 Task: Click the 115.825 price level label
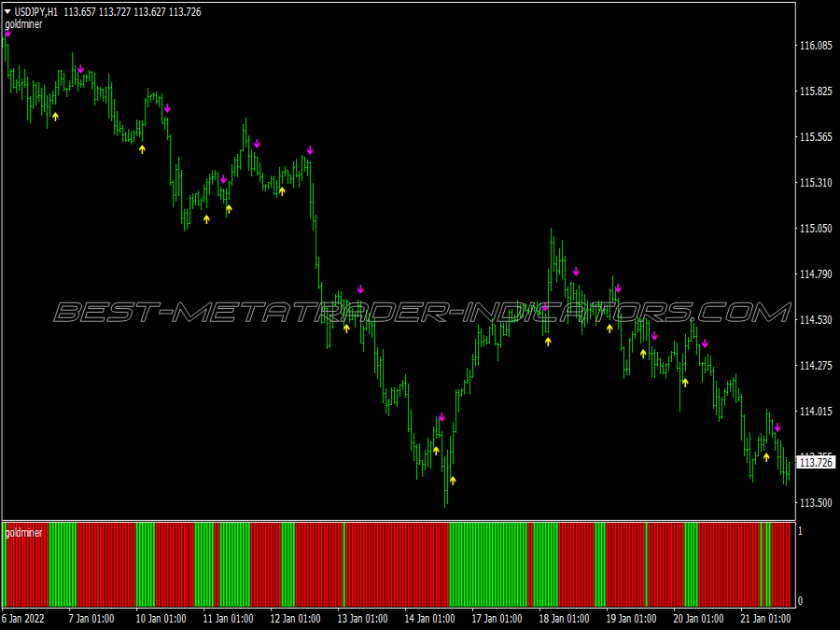816,91
